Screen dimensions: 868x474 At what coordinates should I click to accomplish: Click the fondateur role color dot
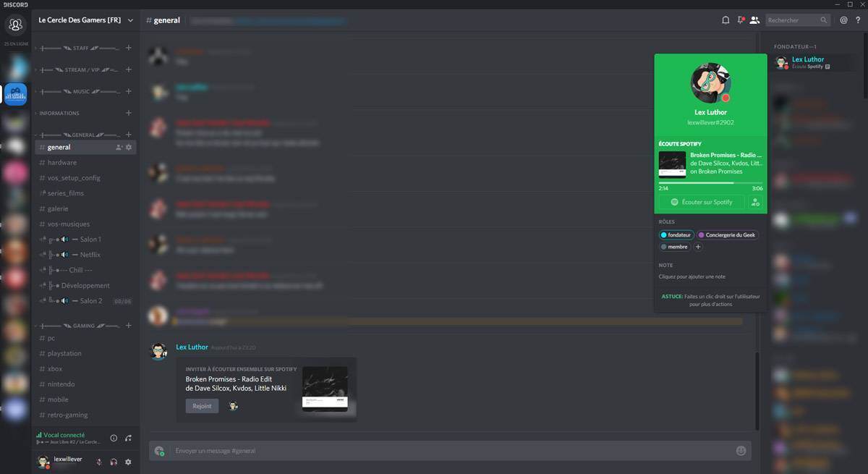coord(664,235)
